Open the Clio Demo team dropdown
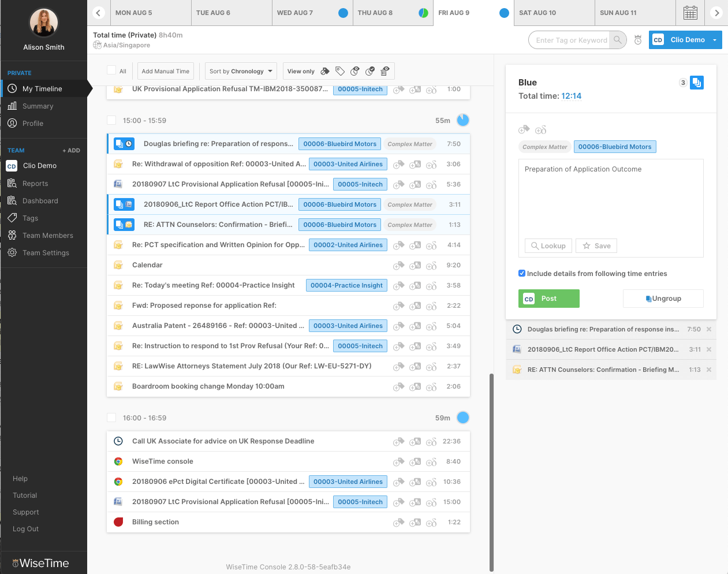This screenshot has height=574, width=728. click(685, 40)
